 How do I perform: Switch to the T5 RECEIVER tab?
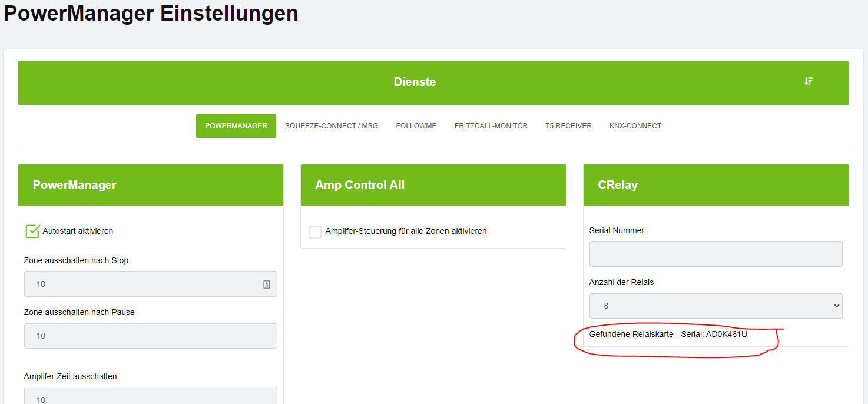tap(568, 126)
